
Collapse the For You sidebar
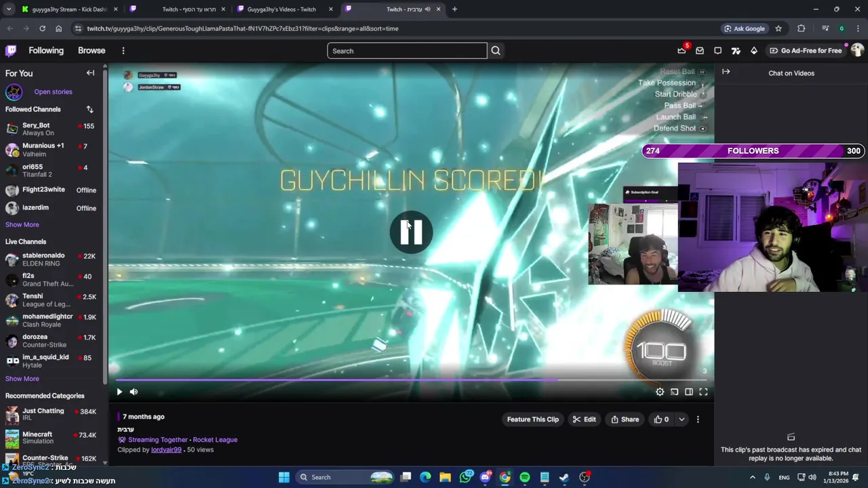[90, 73]
